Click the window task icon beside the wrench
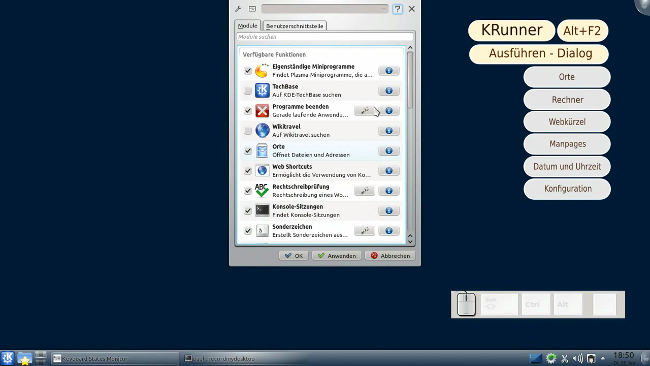The width and height of the screenshot is (650, 366). 252,9
